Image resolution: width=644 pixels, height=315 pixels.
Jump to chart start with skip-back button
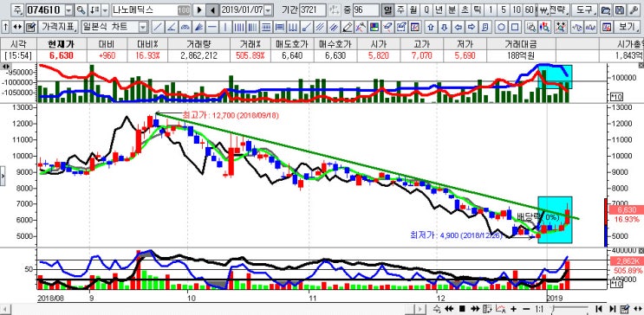click(x=599, y=309)
